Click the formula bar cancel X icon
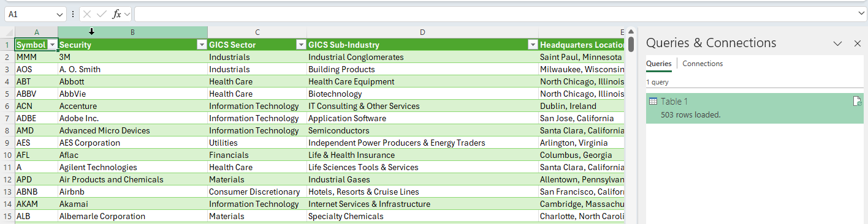 [x=88, y=14]
